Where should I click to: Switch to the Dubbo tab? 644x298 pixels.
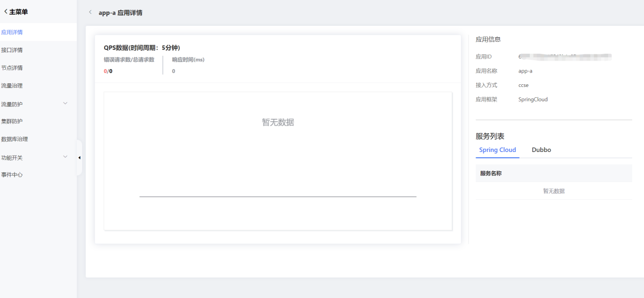(541, 150)
